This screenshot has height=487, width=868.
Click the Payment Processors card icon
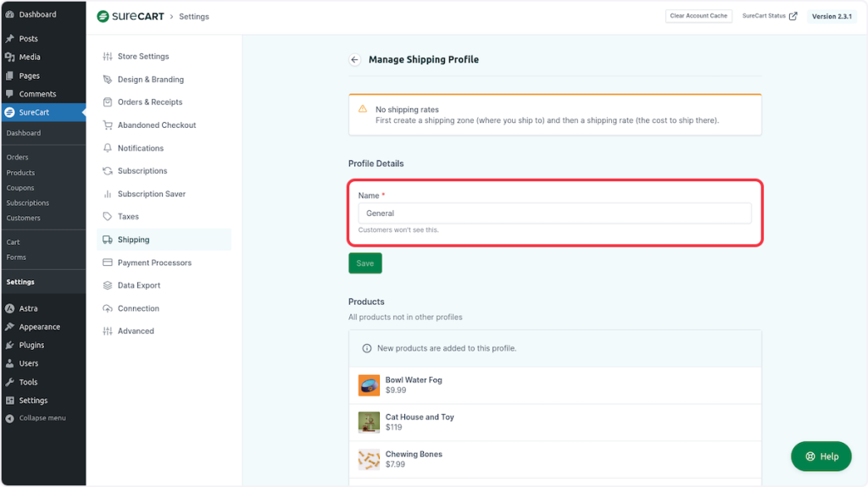(108, 263)
